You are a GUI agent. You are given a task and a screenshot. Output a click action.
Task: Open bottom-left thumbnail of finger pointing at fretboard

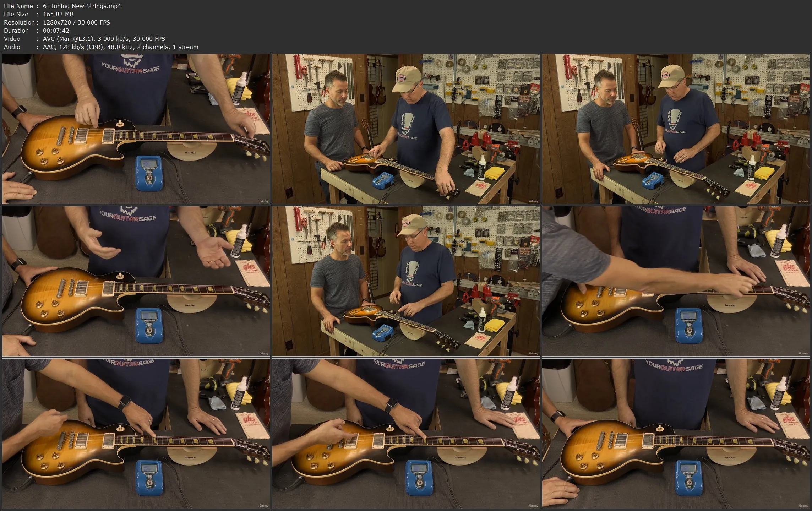136,433
